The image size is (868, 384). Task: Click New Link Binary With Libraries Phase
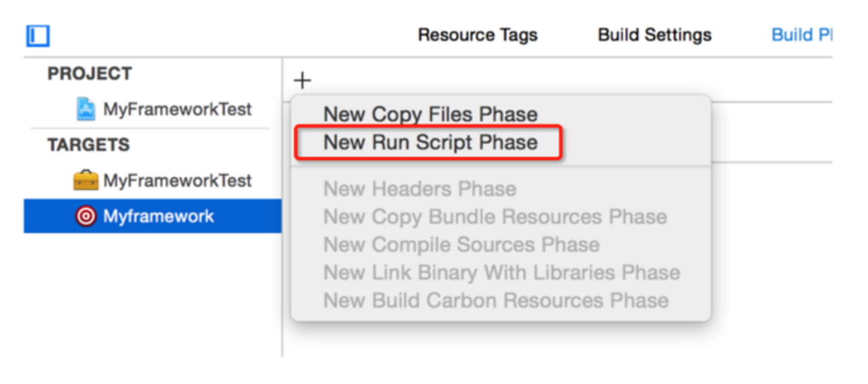pyautogui.click(x=501, y=272)
